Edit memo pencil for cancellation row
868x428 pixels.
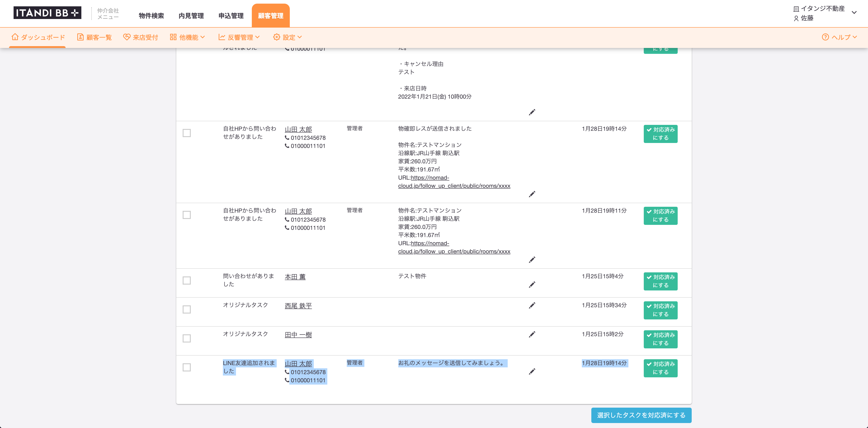pyautogui.click(x=532, y=112)
